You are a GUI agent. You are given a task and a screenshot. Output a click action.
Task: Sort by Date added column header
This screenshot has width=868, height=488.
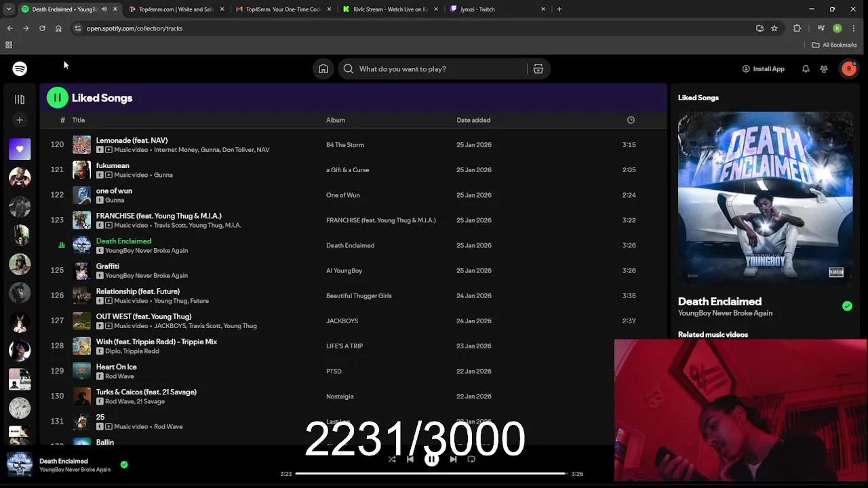pyautogui.click(x=473, y=120)
